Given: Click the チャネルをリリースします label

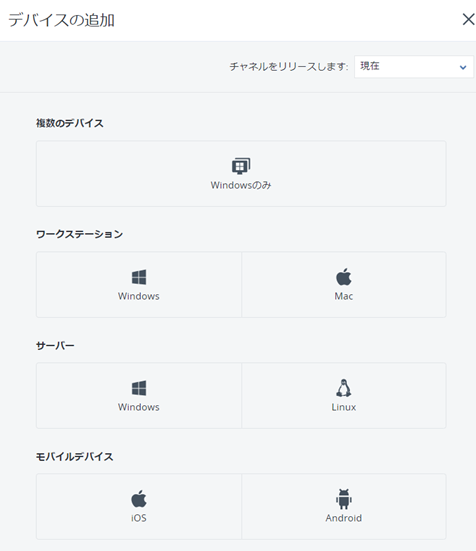Looking at the screenshot, I should 289,66.
